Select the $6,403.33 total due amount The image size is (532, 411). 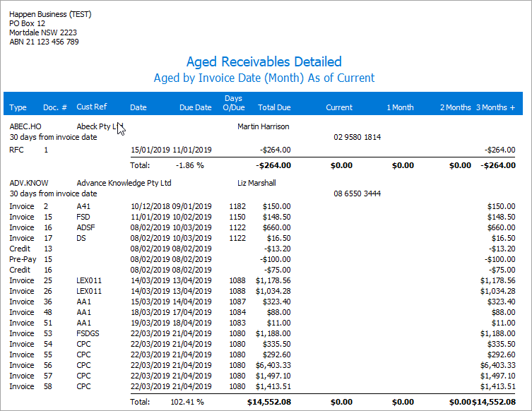tap(272, 365)
